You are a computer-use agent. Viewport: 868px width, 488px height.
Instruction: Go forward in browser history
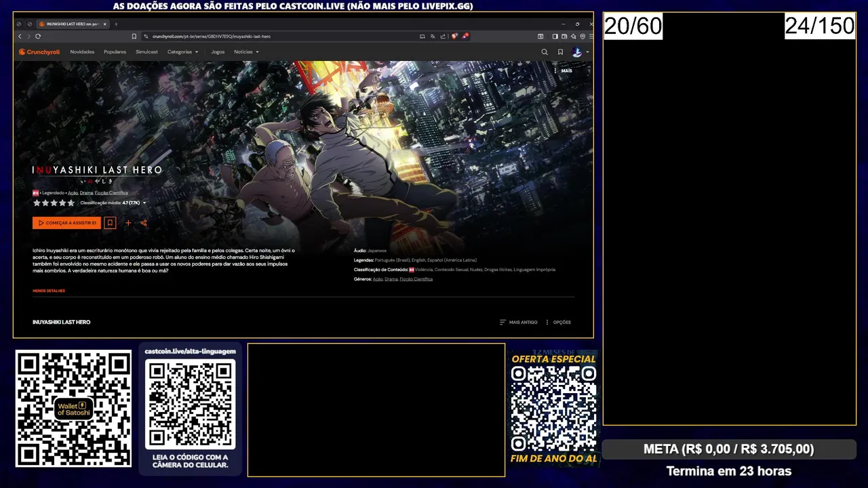(28, 36)
